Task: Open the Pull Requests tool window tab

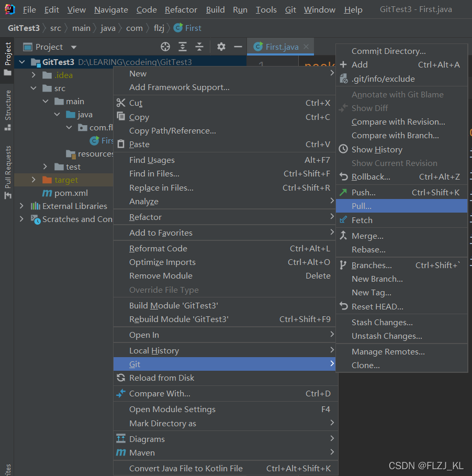Action: click(7, 172)
